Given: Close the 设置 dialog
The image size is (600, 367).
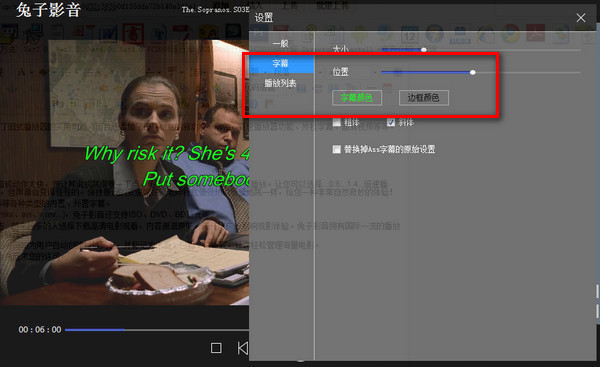Looking at the screenshot, I should point(580,18).
